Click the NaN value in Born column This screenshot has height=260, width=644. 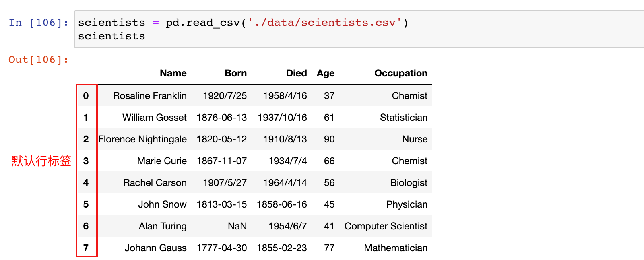pos(237,226)
